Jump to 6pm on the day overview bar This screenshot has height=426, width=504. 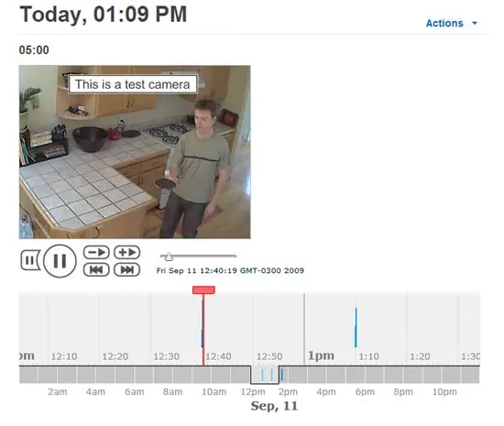(x=365, y=375)
